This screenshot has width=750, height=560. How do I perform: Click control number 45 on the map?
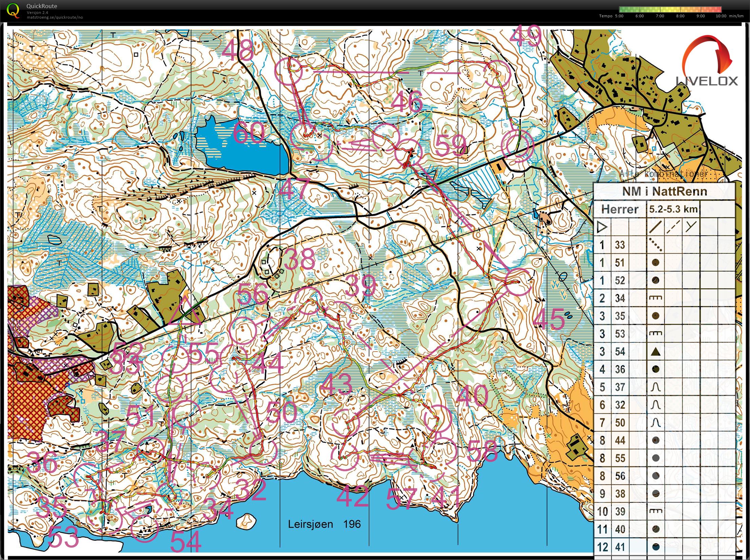click(x=549, y=319)
